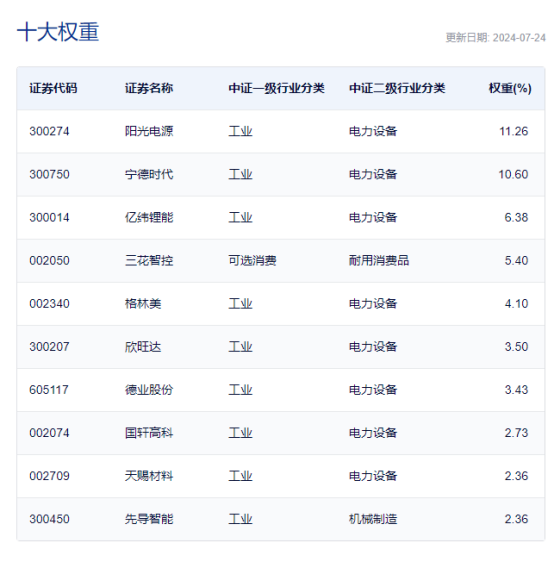This screenshot has height=568, width=554.
Task: Click 电力设备 in the 国轩高科 row
Action: pos(373,433)
